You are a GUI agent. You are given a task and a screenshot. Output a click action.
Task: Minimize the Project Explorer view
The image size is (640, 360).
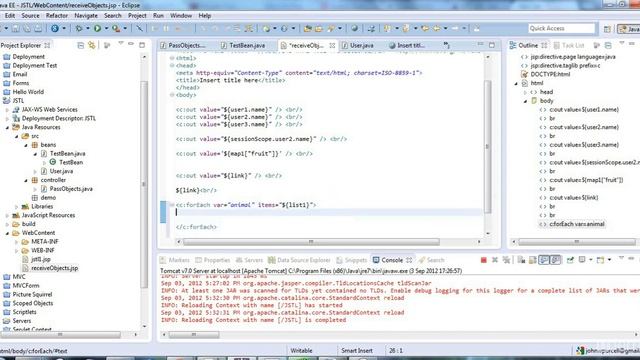click(131, 45)
